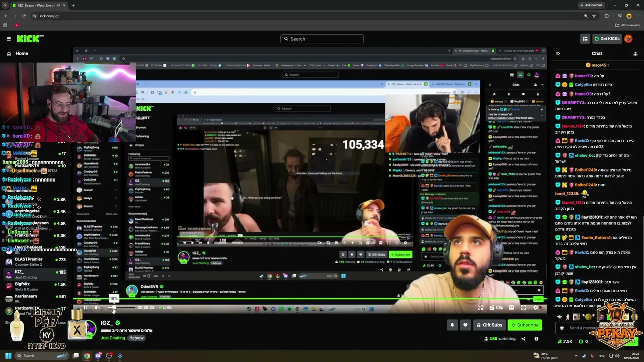This screenshot has width=644, height=362.
Task: Subscribe to the IGZ_ channel
Action: click(525, 325)
